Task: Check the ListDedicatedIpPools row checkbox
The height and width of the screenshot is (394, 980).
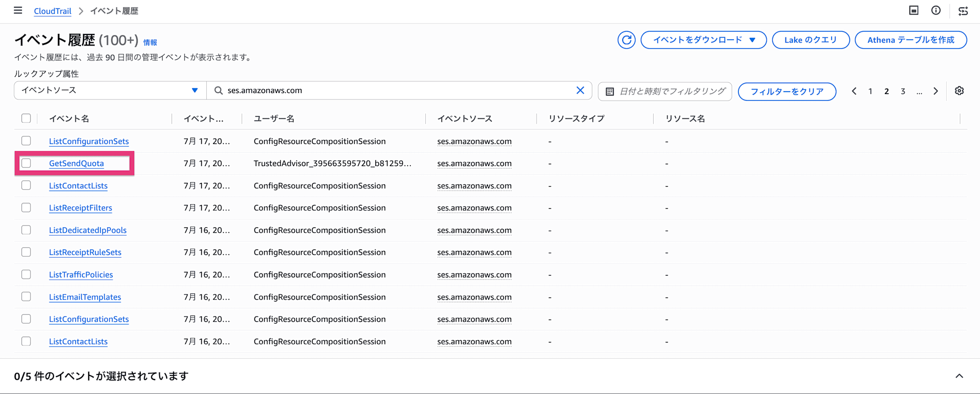Action: click(x=26, y=230)
